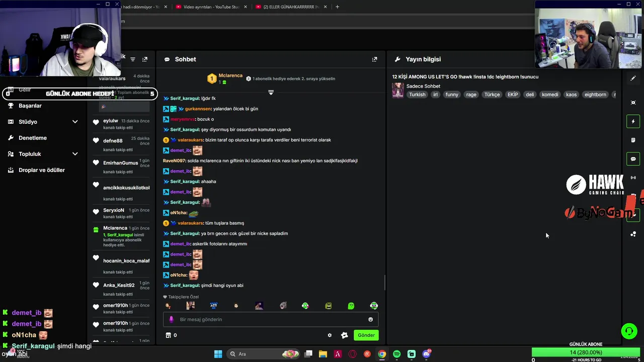This screenshot has height=362, width=644.
Task: Open the Windows Start menu
Action: (x=218, y=354)
